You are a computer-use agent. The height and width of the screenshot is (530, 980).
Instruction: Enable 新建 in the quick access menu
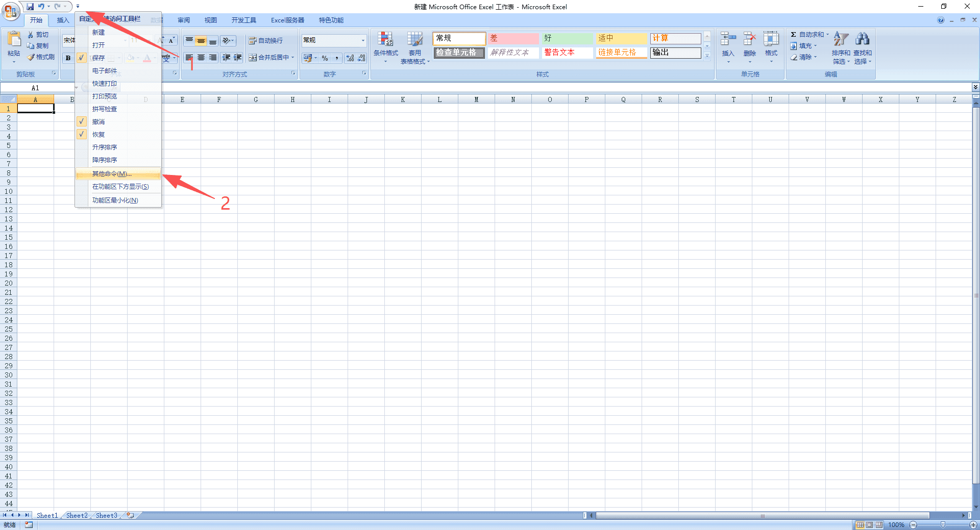[118, 32]
